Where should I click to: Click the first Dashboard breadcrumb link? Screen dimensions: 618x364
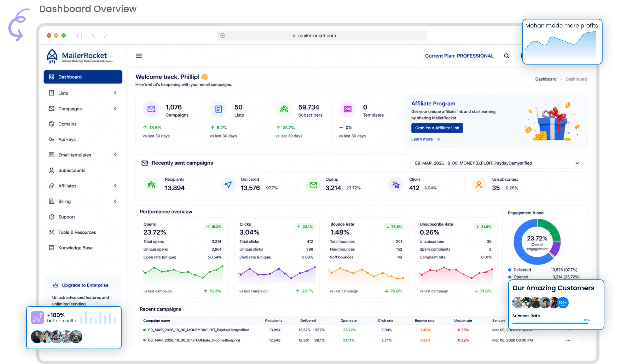[546, 79]
